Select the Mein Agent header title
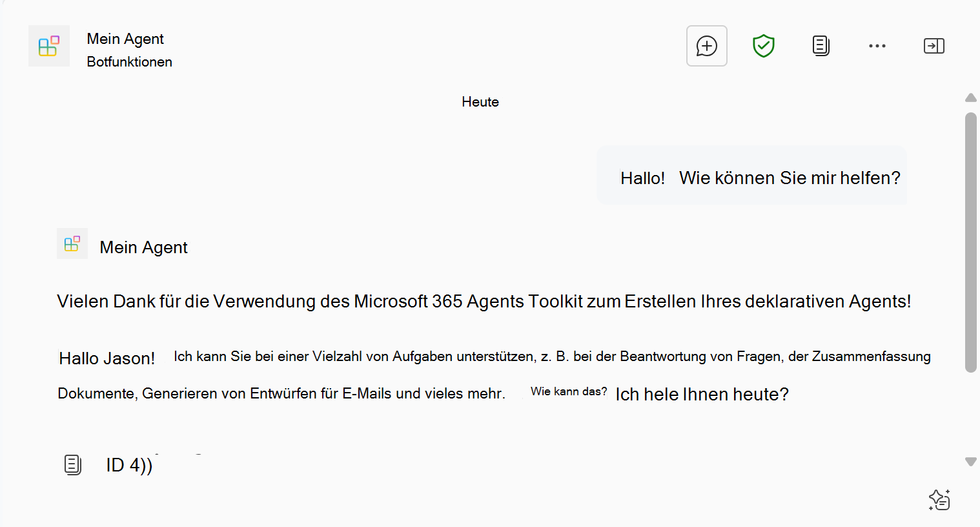Viewport: 980px width, 527px height. click(x=125, y=38)
